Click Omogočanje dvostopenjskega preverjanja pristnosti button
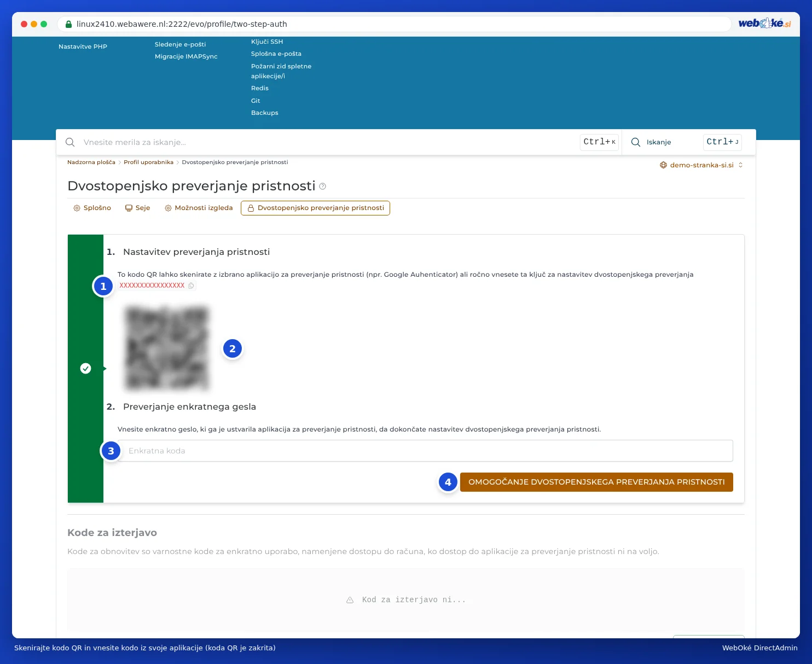812x664 pixels. coord(596,482)
